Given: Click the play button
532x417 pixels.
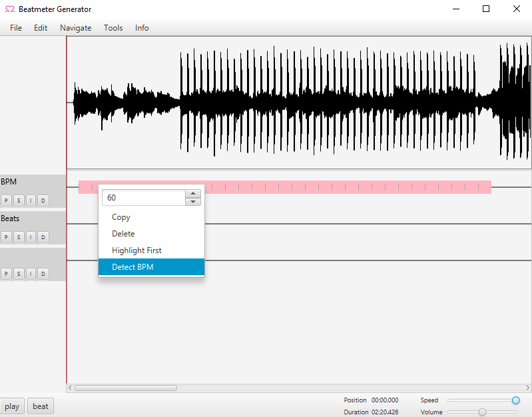Looking at the screenshot, I should [x=12, y=406].
